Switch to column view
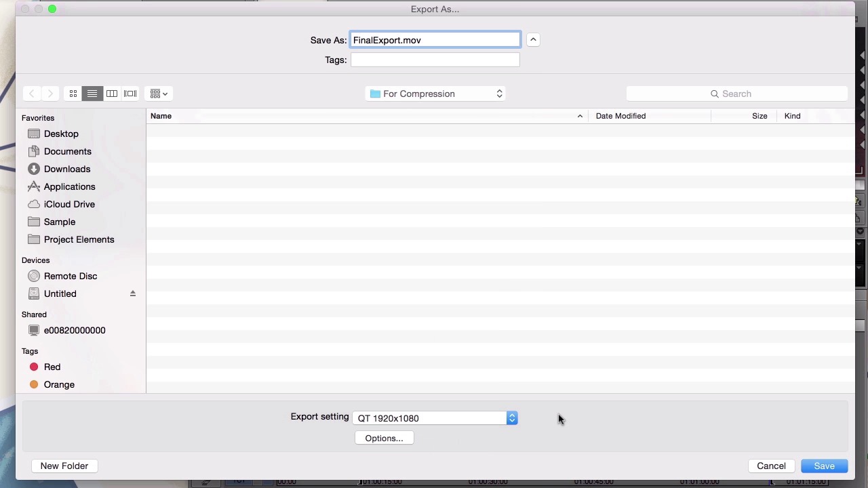Viewport: 868px width, 488px height. coord(112,94)
